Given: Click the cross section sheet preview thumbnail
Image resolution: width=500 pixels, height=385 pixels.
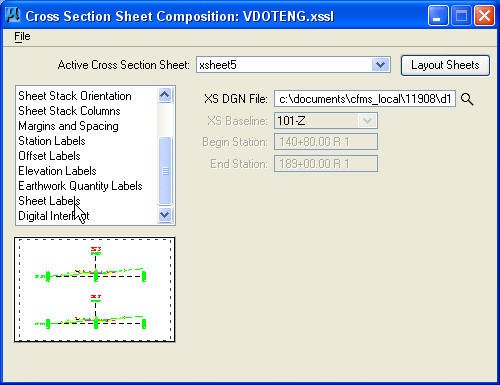Looking at the screenshot, I should coord(95,290).
